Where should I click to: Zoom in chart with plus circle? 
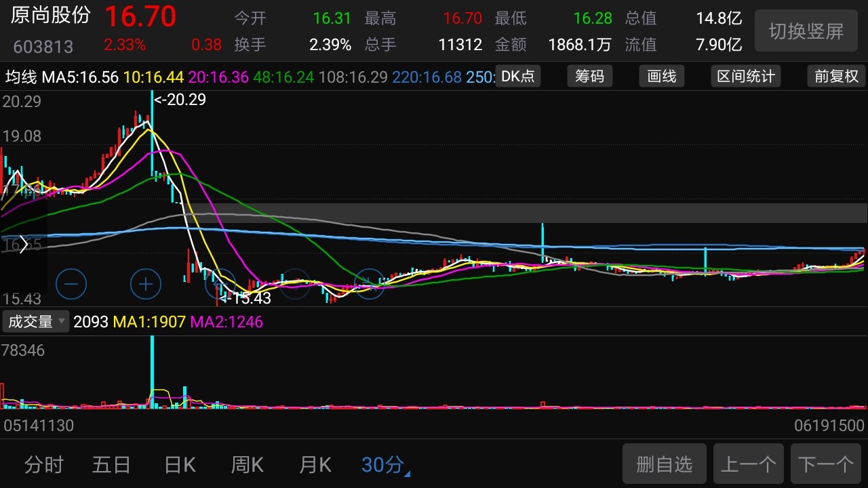pyautogui.click(x=146, y=284)
